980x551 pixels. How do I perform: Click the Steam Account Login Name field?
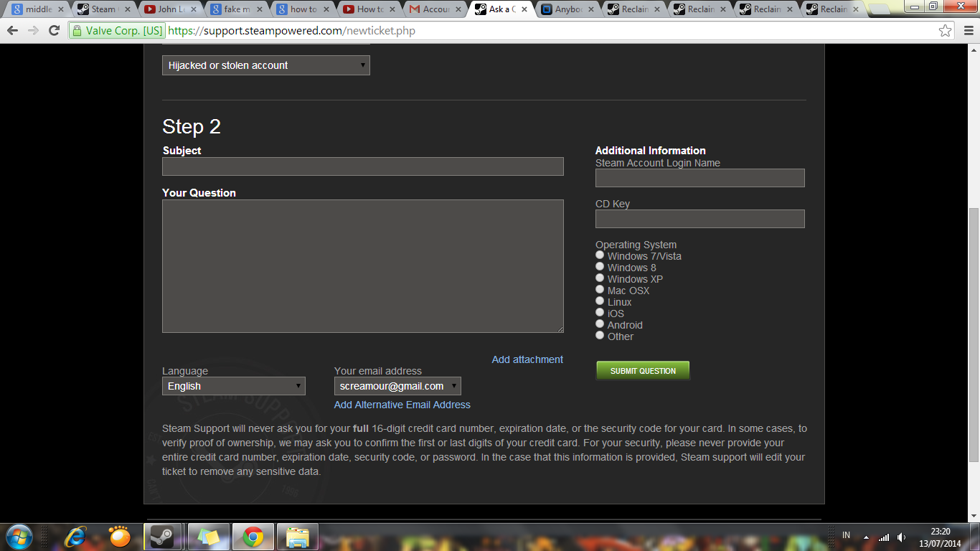(700, 178)
